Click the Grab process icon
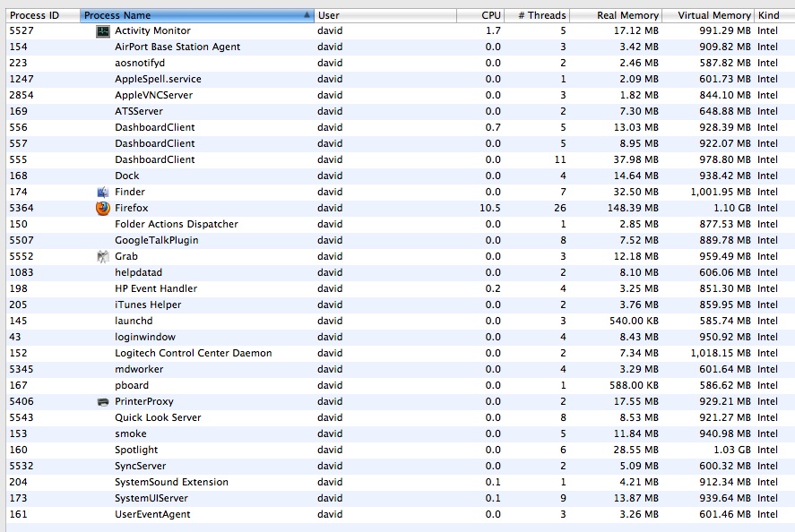The width and height of the screenshot is (795, 532). [x=103, y=257]
